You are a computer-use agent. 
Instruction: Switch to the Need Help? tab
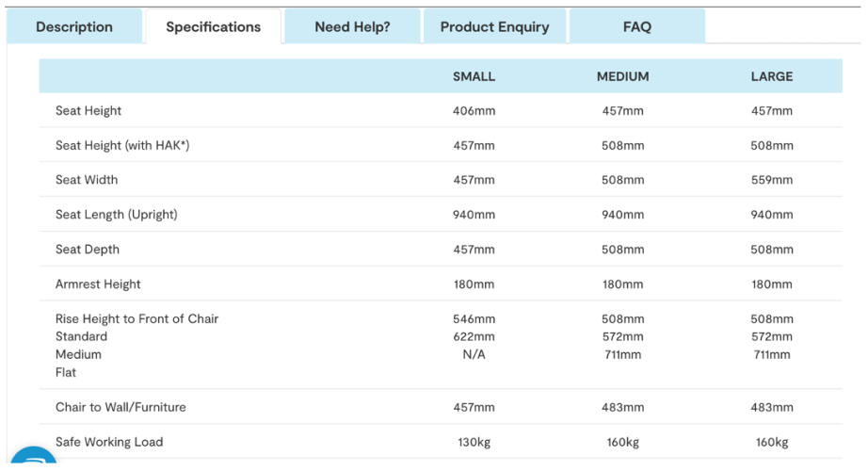(352, 26)
